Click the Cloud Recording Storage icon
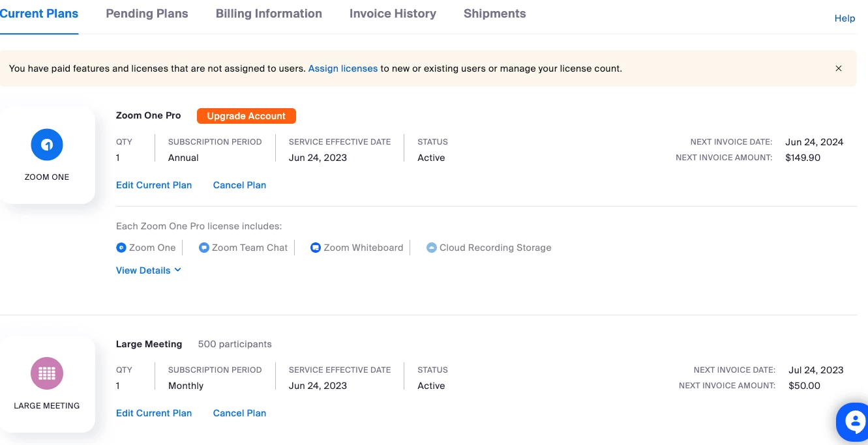The width and height of the screenshot is (868, 445). click(x=431, y=248)
